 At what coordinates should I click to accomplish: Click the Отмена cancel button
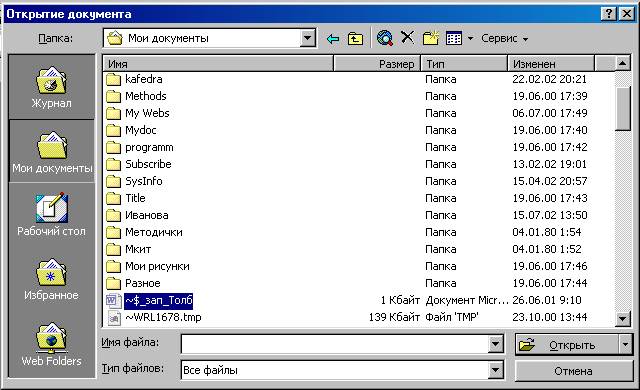pos(573,371)
